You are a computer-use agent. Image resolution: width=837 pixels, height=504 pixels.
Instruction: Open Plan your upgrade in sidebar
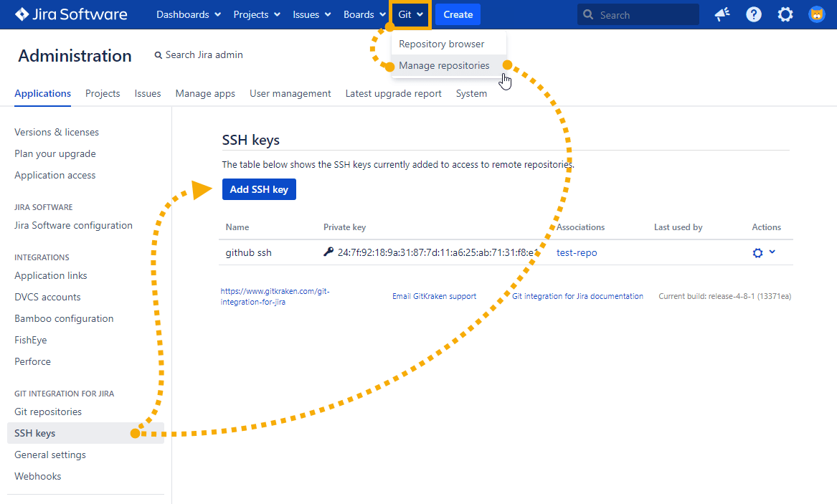(x=55, y=153)
